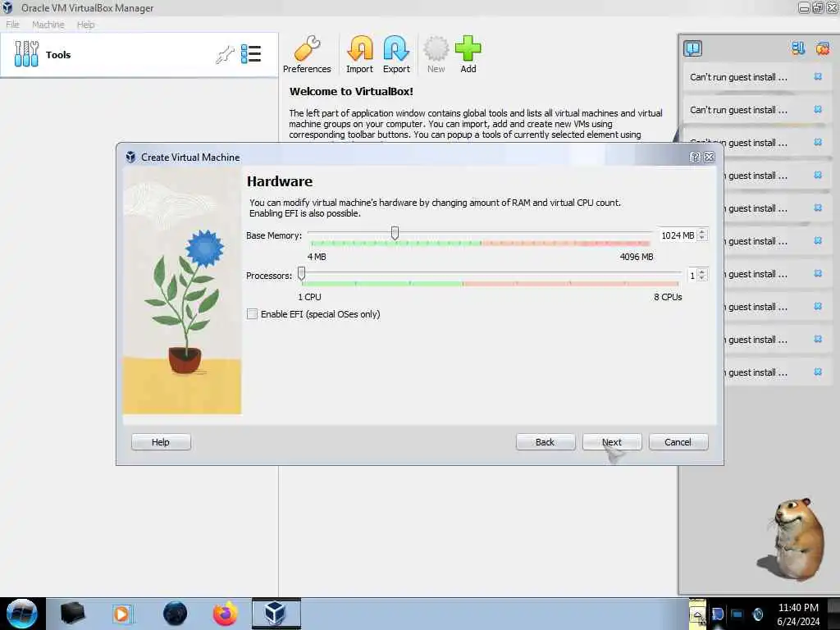The width and height of the screenshot is (840, 630).
Task: Decrease processor count with down arrow
Action: coord(702,279)
